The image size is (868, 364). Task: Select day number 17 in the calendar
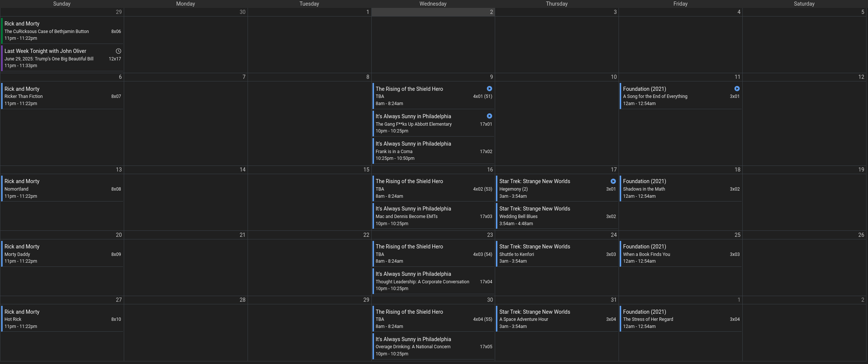click(x=614, y=170)
